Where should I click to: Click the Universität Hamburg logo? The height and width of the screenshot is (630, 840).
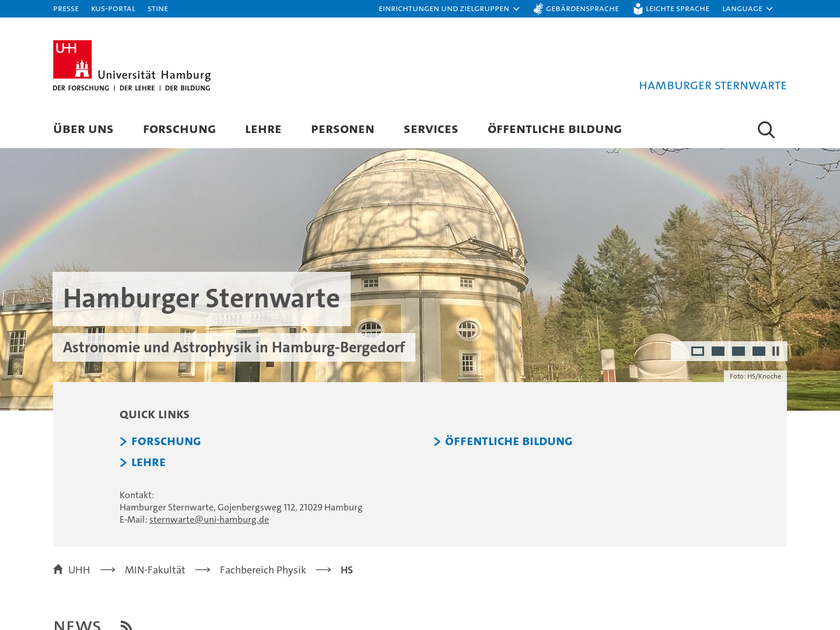(x=132, y=66)
